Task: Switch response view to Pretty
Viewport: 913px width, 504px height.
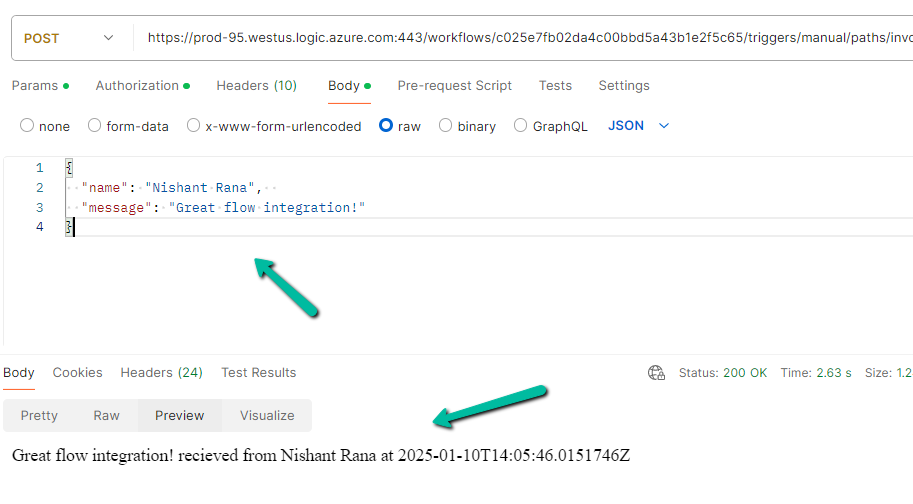Action: point(39,416)
